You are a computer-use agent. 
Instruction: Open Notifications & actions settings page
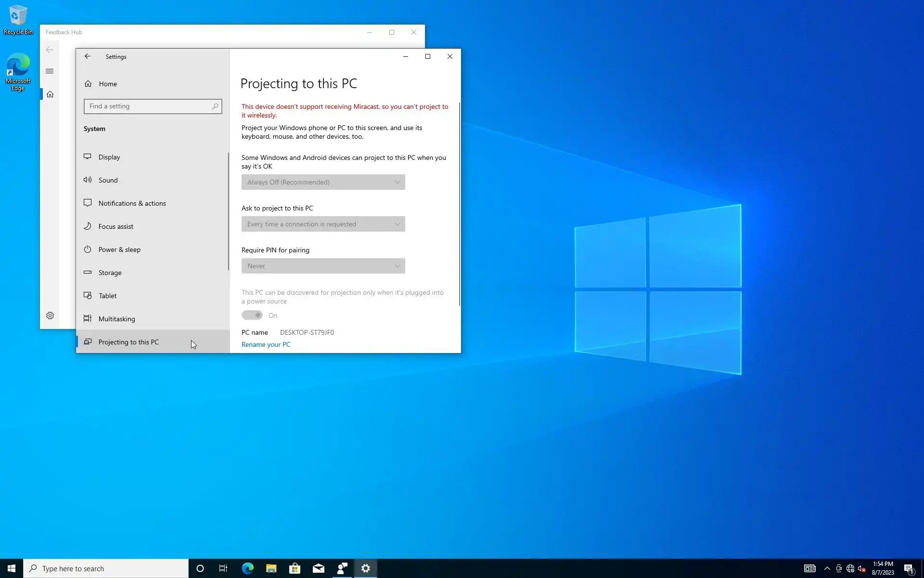(x=132, y=203)
